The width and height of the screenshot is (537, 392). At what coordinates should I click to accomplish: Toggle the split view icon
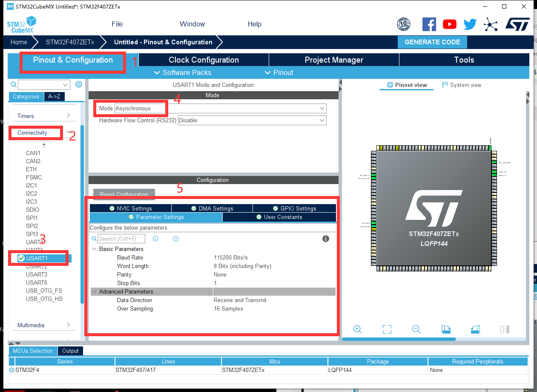[505, 329]
